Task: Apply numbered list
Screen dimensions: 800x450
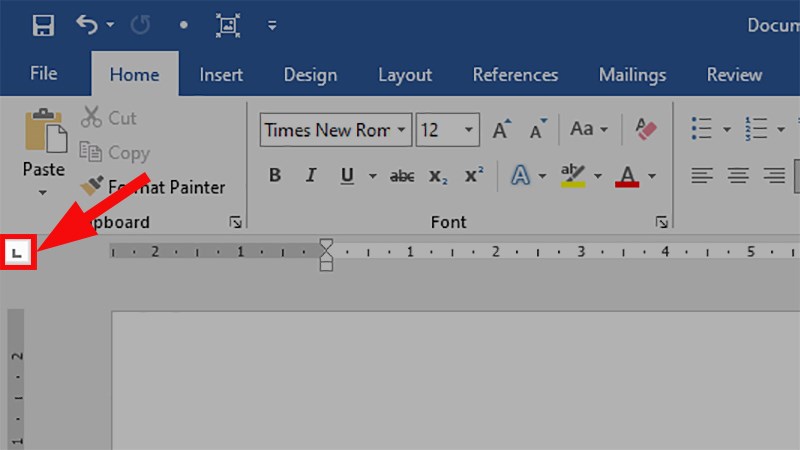Action: click(x=756, y=129)
